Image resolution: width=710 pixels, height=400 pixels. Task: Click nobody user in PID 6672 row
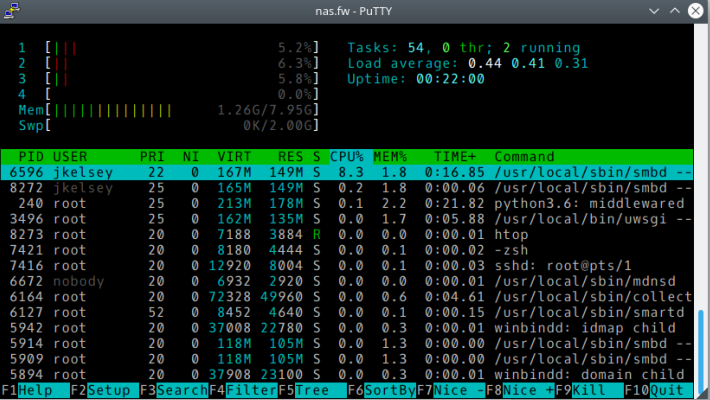(x=79, y=281)
